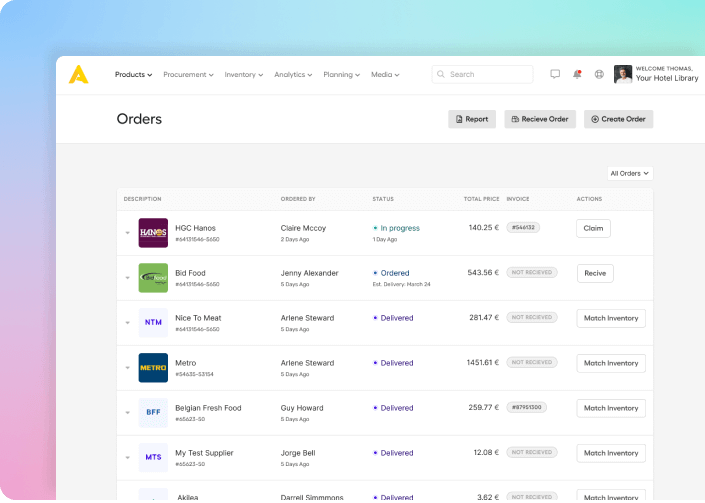Click Thomas's profile avatar photo
This screenshot has height=503, width=705.
(x=623, y=74)
